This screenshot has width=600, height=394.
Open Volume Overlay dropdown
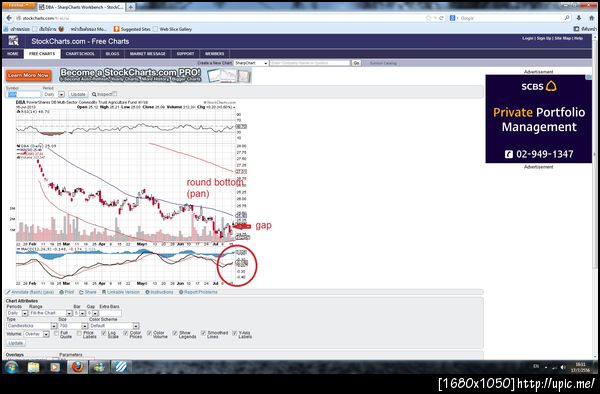click(36, 334)
